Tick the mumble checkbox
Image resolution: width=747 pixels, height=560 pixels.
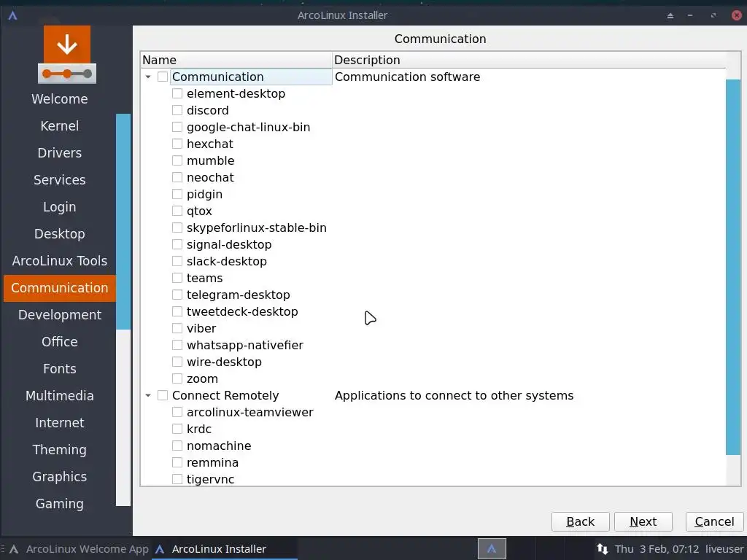(x=177, y=160)
